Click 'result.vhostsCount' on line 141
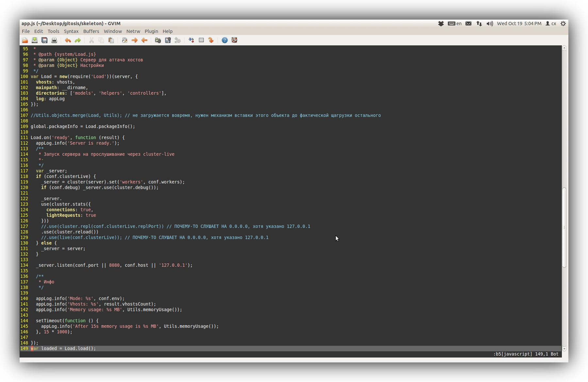Image resolution: width=588 pixels, height=382 pixels. (127, 304)
